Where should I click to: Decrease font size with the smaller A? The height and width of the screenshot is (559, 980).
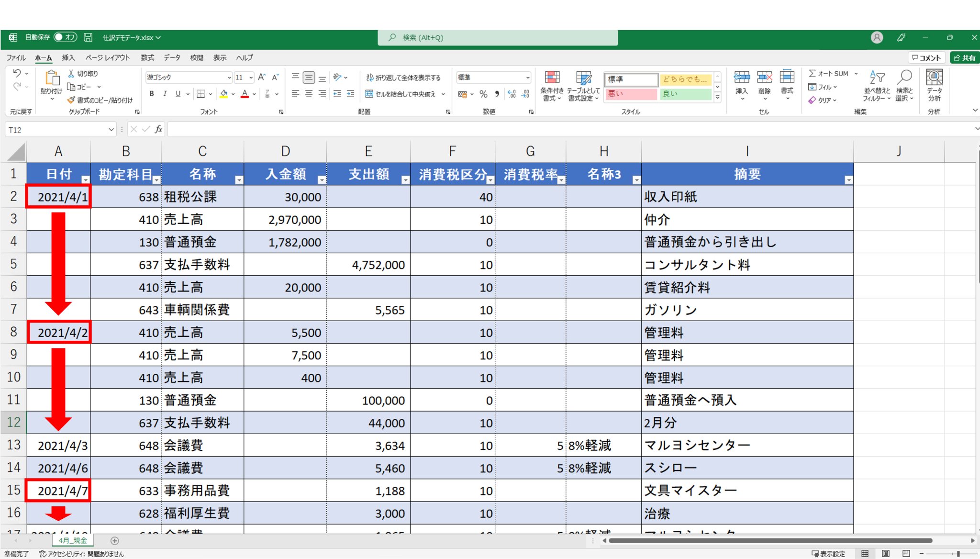(275, 77)
